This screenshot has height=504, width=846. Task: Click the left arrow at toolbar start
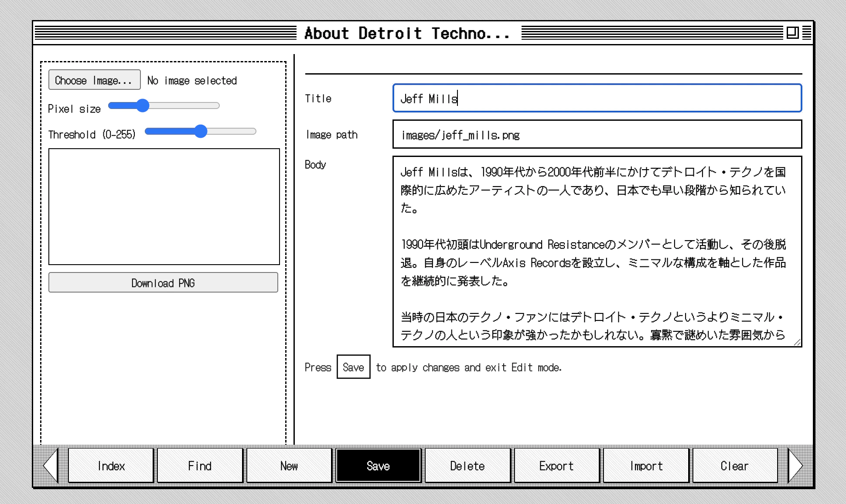coord(51,466)
